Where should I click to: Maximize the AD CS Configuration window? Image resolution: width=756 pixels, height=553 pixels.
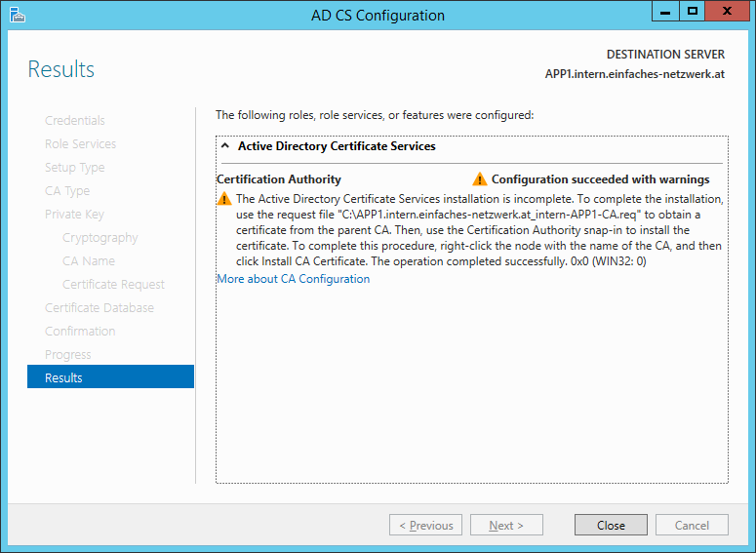pos(693,12)
